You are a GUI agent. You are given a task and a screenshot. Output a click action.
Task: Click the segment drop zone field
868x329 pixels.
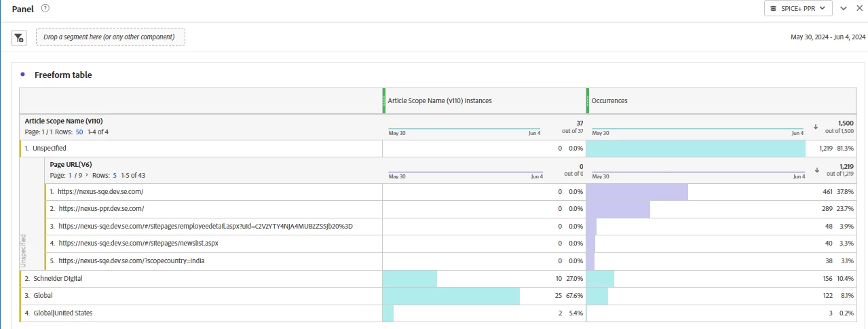[111, 37]
